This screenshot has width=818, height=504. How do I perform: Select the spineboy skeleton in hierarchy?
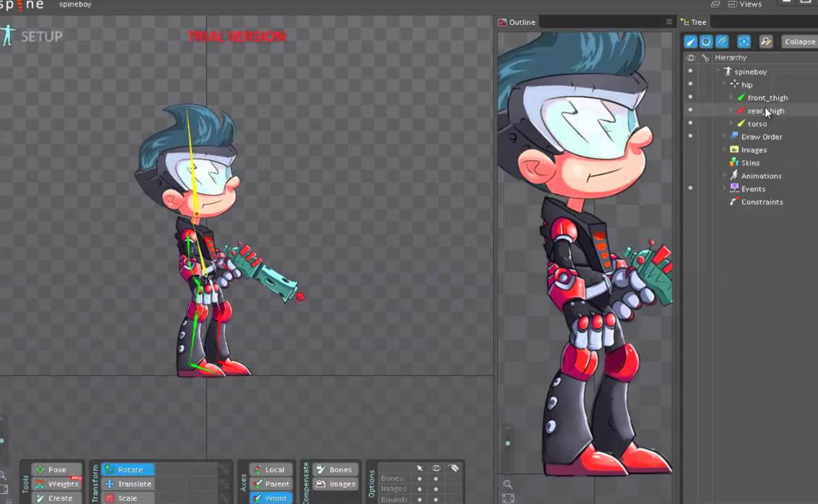click(750, 71)
